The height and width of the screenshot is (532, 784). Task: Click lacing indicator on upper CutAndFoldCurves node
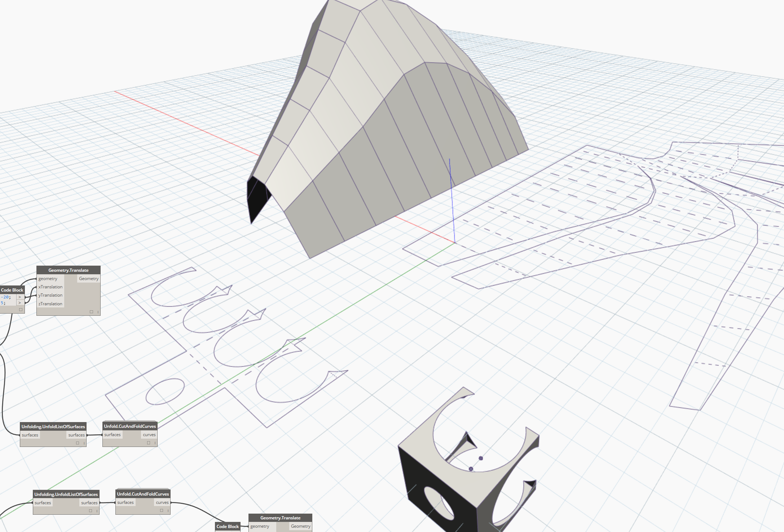tap(155, 443)
